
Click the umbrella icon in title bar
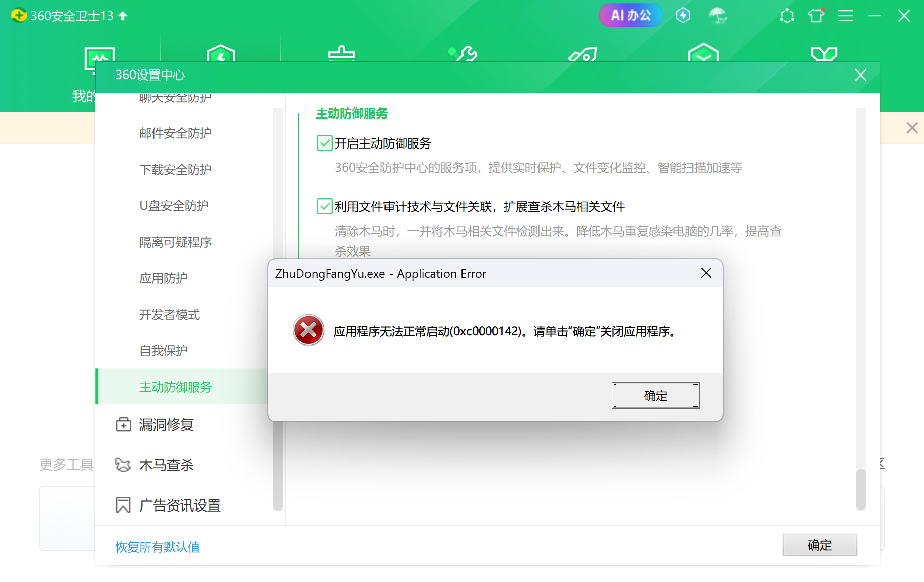tap(718, 16)
